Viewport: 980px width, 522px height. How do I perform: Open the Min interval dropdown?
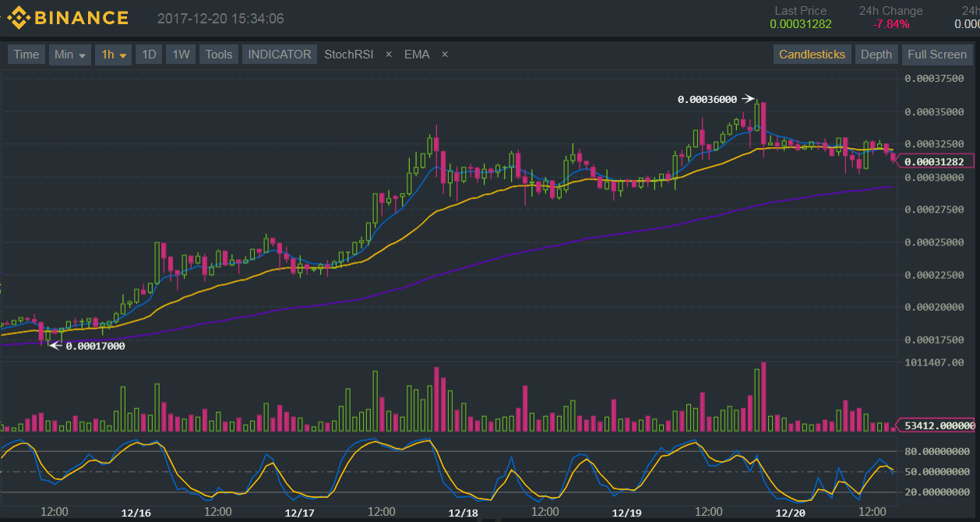70,55
